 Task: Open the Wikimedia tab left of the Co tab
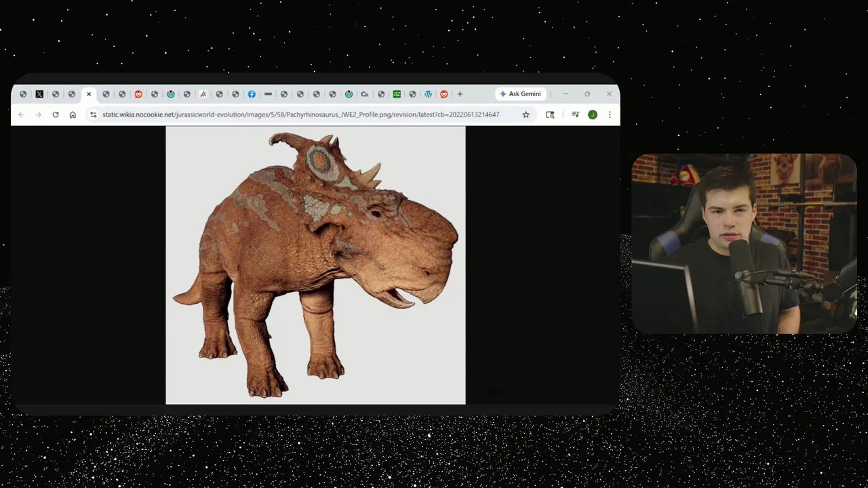click(x=349, y=94)
